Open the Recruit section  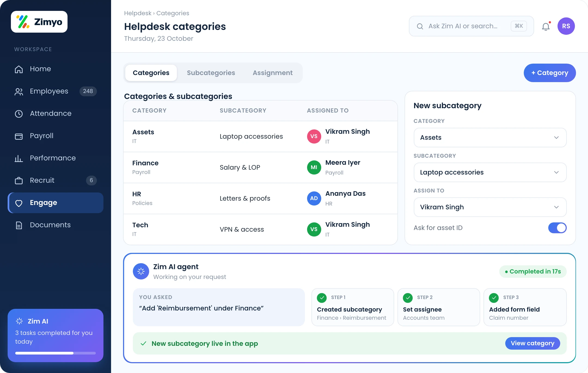point(56,180)
